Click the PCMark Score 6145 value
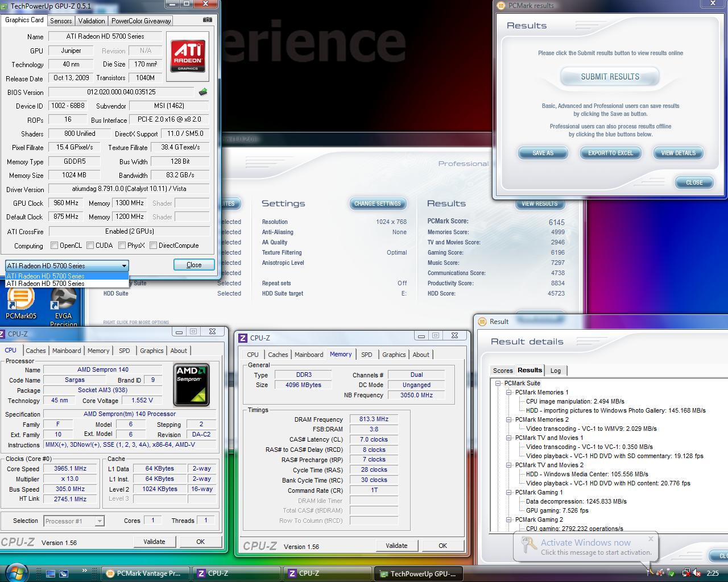 (x=556, y=222)
